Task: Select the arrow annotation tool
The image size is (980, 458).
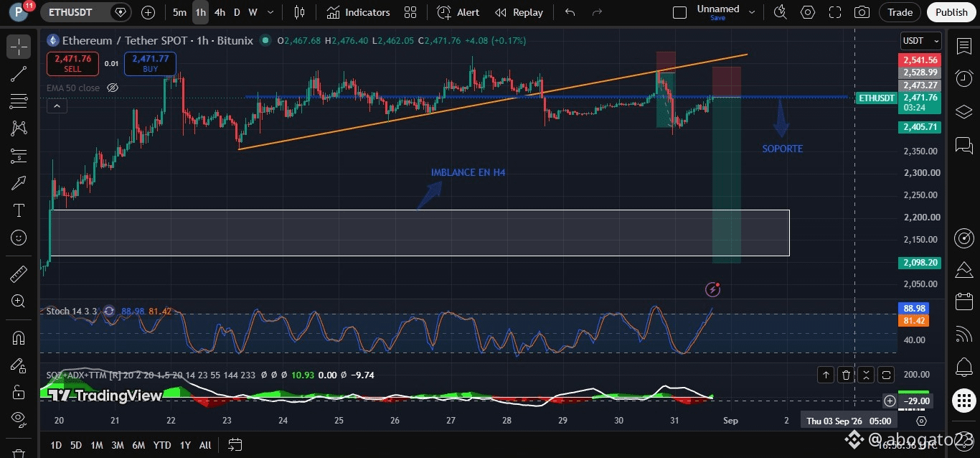Action: click(x=19, y=183)
